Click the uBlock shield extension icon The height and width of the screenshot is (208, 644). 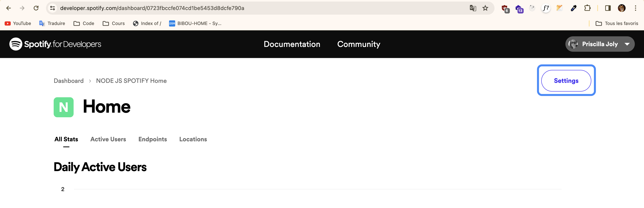point(505,8)
